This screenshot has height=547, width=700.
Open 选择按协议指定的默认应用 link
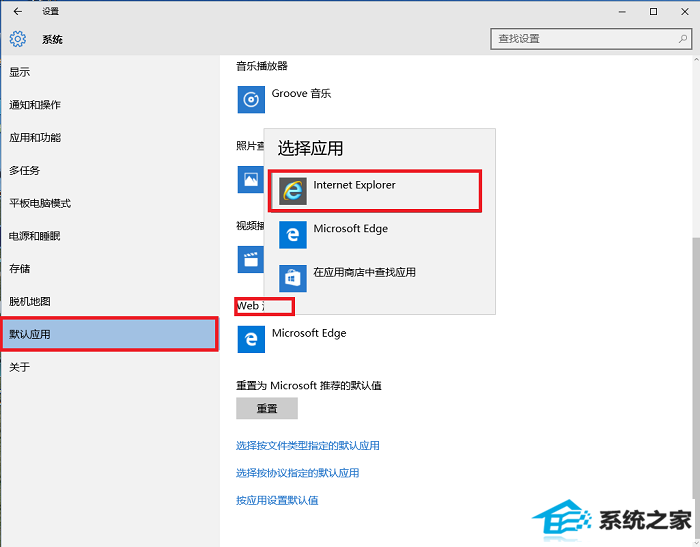(x=297, y=473)
